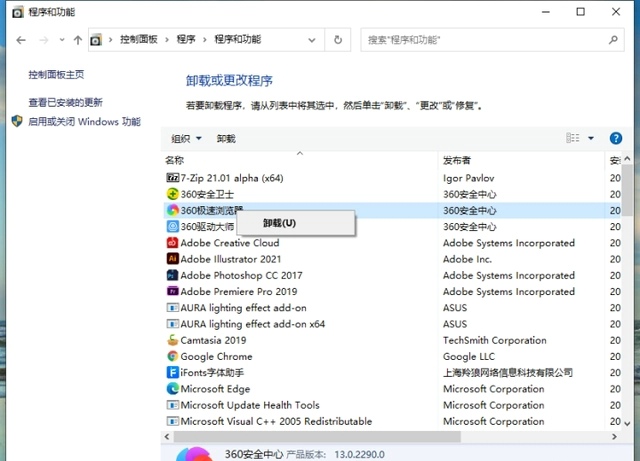Click publisher Igor Pavlov

469,178
